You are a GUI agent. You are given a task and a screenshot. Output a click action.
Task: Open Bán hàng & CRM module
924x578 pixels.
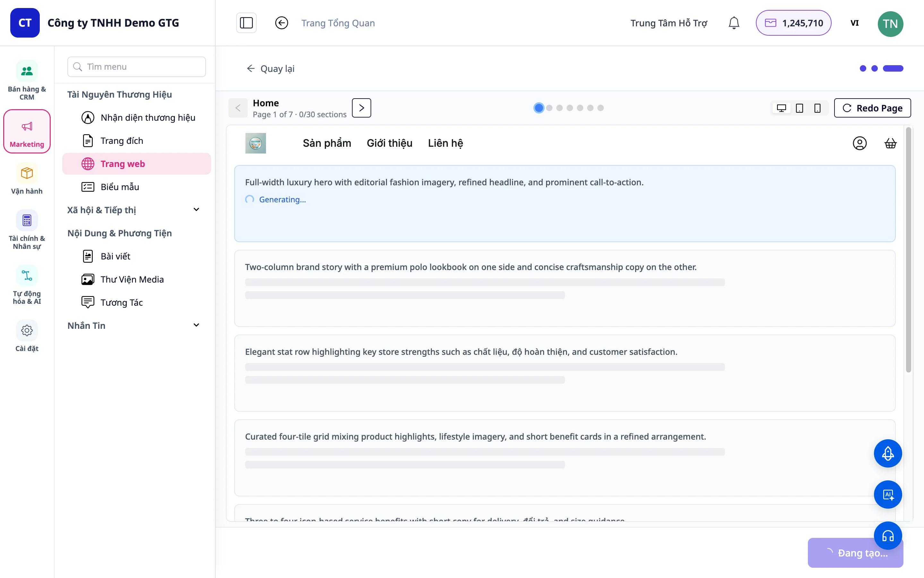(x=27, y=80)
